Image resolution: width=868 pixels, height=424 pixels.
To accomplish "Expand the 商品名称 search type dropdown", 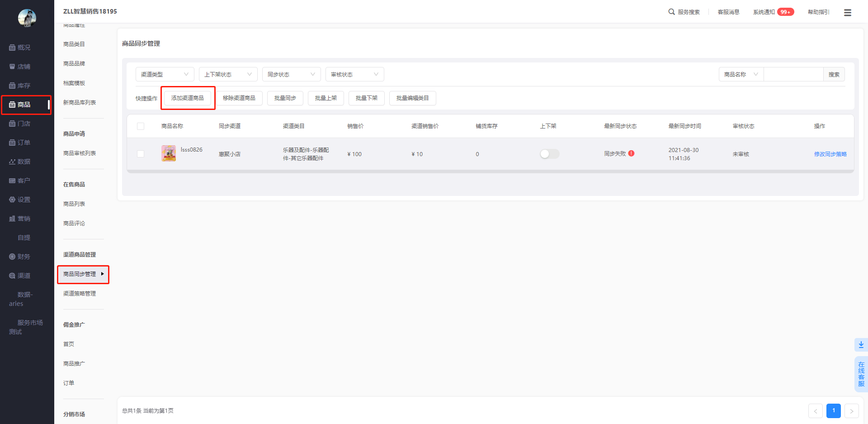I will pos(741,74).
